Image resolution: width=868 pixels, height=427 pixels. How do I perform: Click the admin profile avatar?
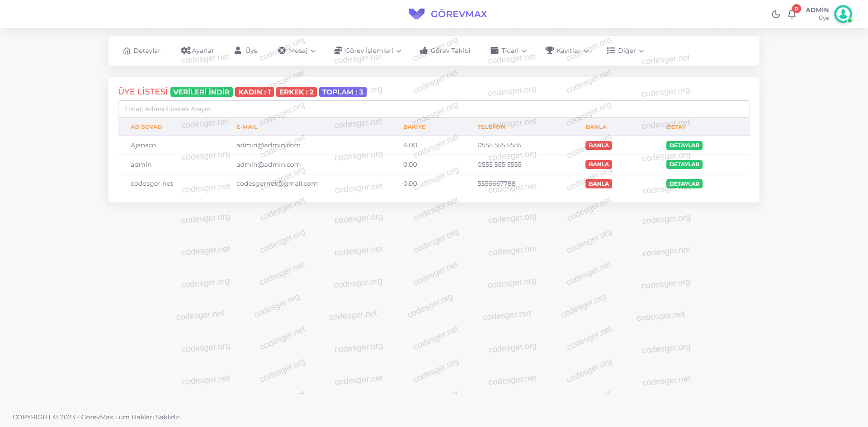click(x=843, y=14)
